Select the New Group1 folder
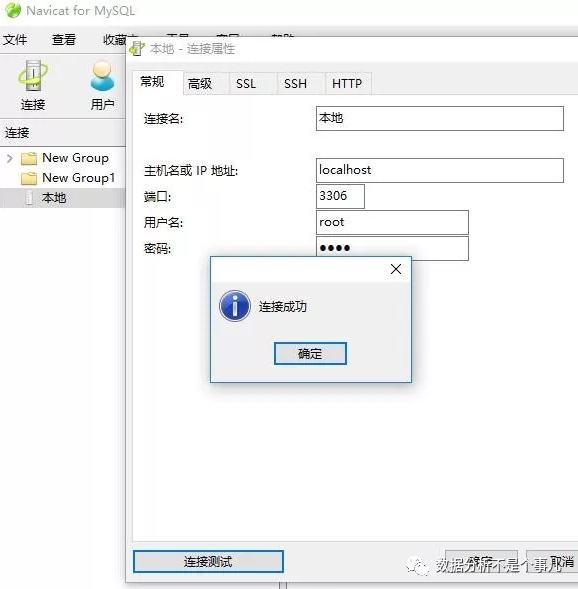 click(x=68, y=178)
